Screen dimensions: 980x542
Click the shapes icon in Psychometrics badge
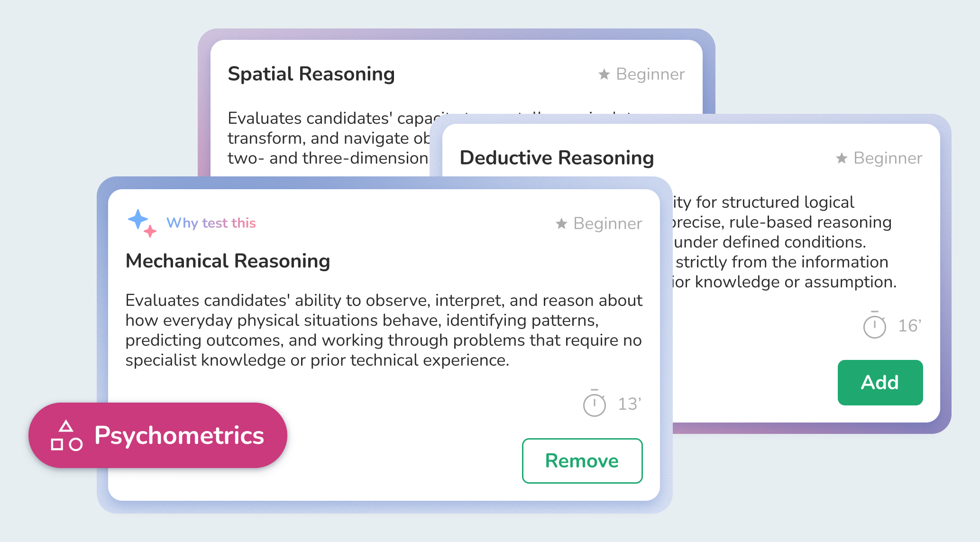click(x=66, y=435)
